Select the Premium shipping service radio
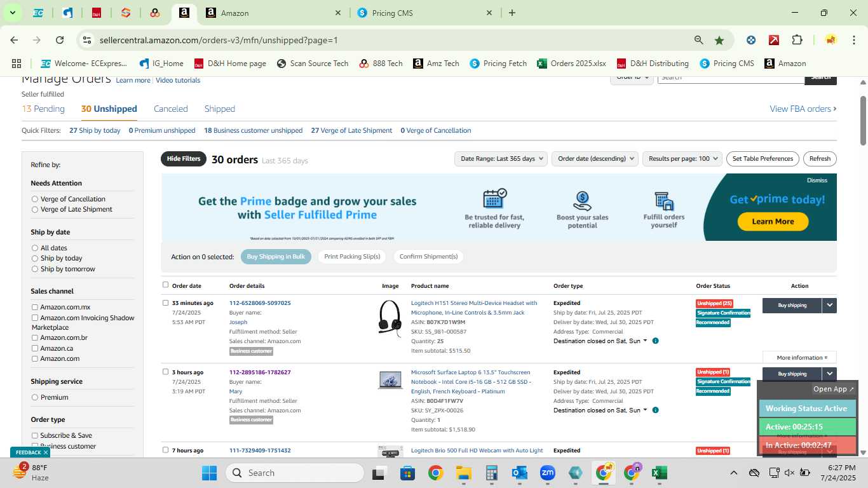This screenshot has width=868, height=488. pyautogui.click(x=35, y=397)
